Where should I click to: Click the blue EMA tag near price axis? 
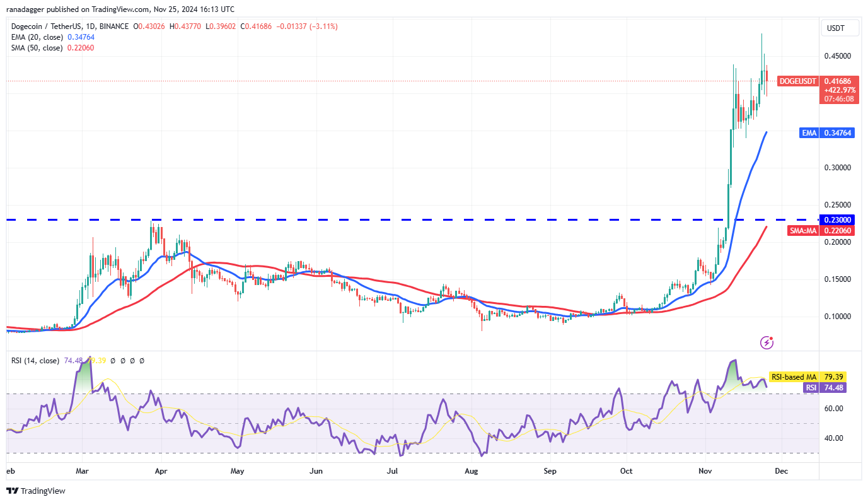tap(809, 133)
